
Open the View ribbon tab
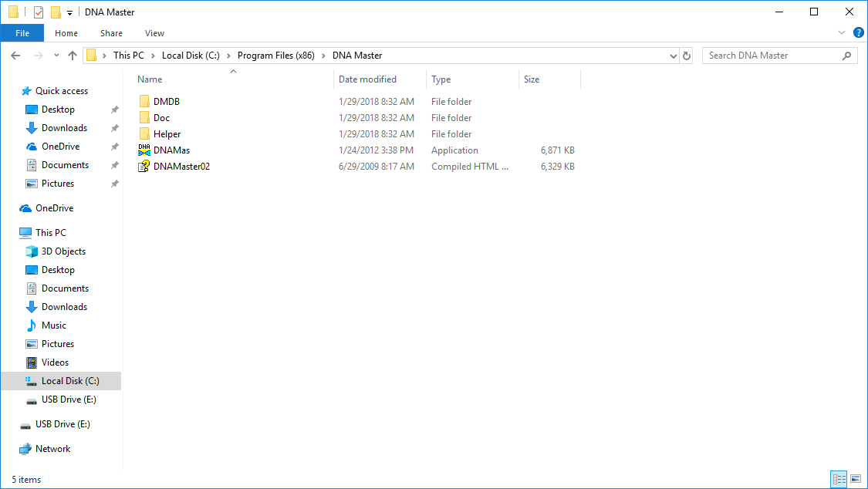tap(154, 33)
